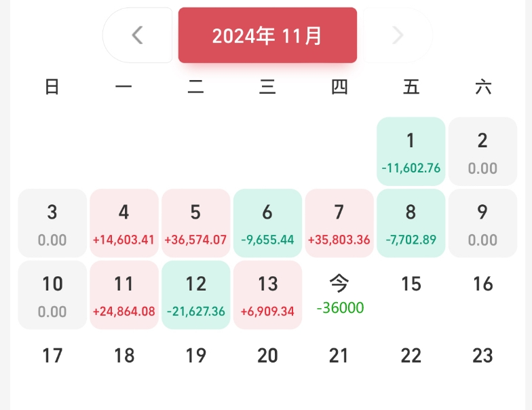Click the 日 Sunday column header
This screenshot has height=410, width=532.
tap(52, 87)
